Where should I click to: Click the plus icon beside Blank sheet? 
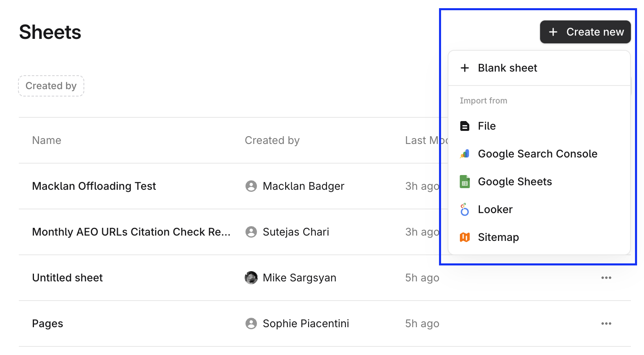click(x=465, y=68)
